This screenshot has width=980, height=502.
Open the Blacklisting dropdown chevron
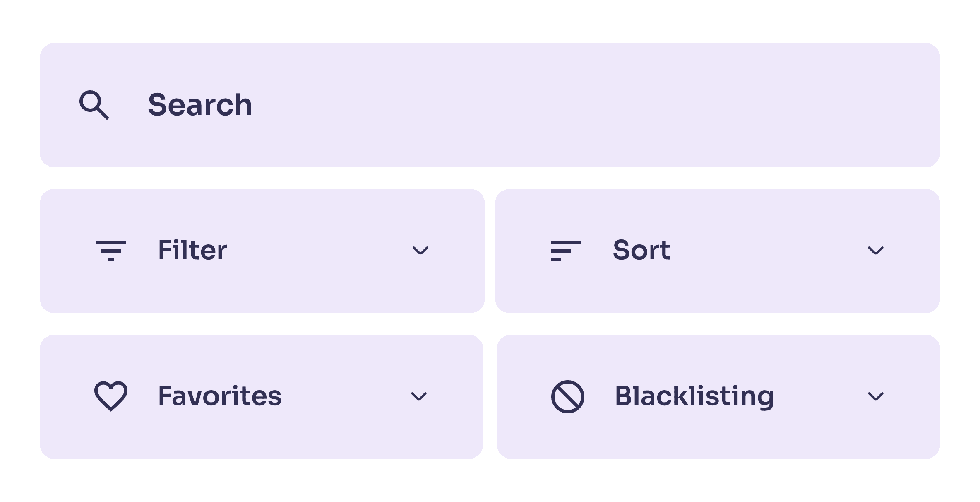pos(875,396)
